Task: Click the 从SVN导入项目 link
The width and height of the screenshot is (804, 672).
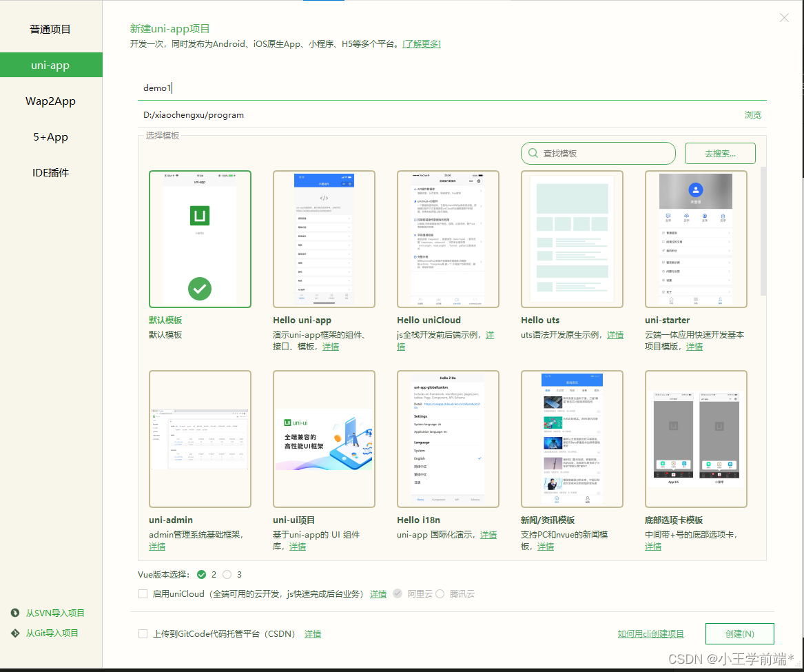Action: point(55,613)
